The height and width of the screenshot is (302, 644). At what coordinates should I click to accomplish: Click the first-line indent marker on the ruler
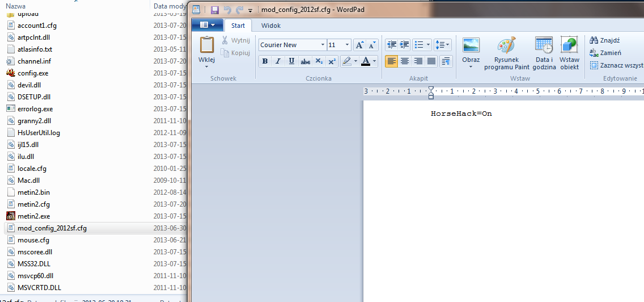pos(431,89)
